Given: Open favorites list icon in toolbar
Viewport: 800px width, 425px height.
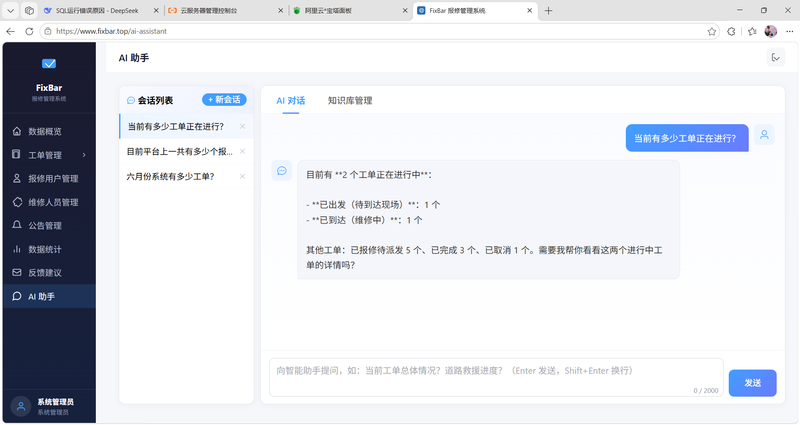Looking at the screenshot, I should tap(752, 32).
